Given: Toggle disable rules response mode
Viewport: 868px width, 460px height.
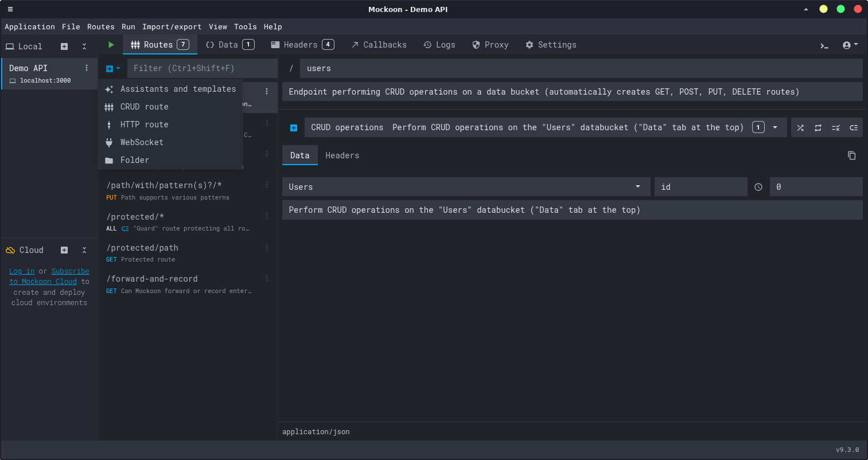Looking at the screenshot, I should [x=836, y=127].
